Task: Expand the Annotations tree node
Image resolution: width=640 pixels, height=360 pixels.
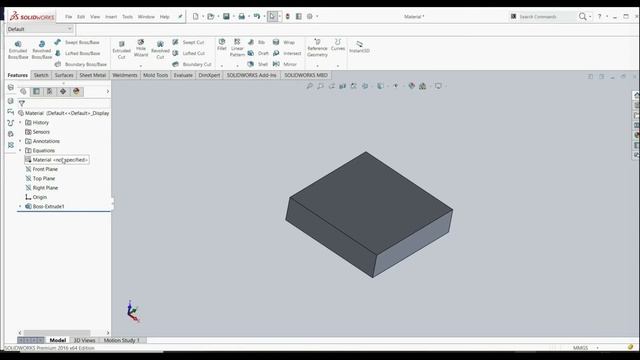Action: pos(20,141)
